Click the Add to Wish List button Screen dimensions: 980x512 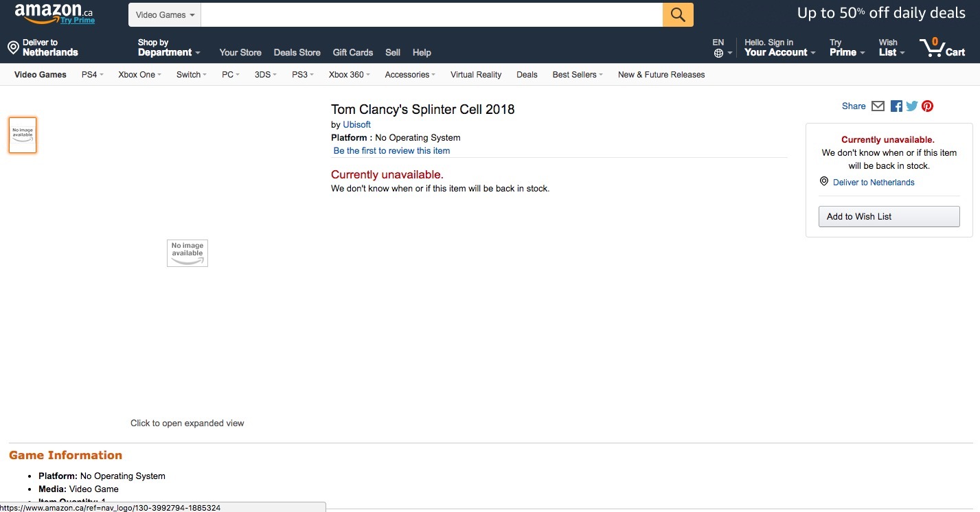889,217
